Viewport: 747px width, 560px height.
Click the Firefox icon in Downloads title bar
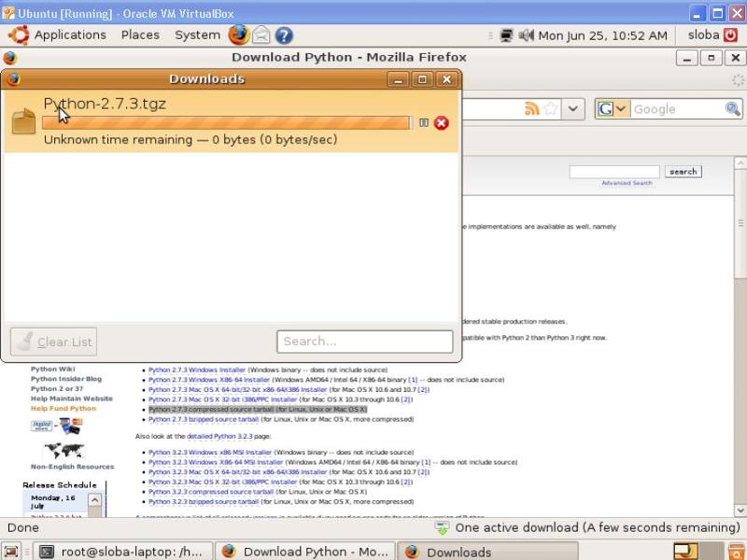coord(13,78)
